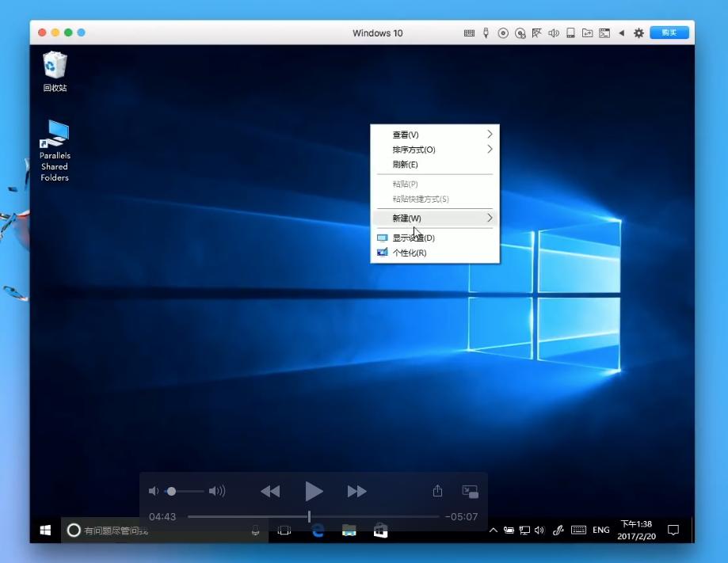Choose 显示设置(D) in the context menu
Screen dimensions: 728x563
pyautogui.click(x=435, y=238)
